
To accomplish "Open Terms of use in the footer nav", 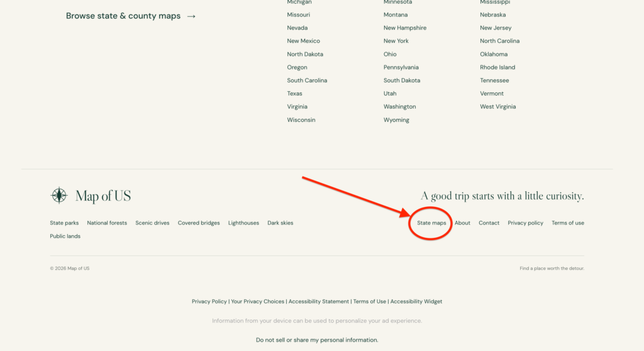I will pyautogui.click(x=568, y=223).
